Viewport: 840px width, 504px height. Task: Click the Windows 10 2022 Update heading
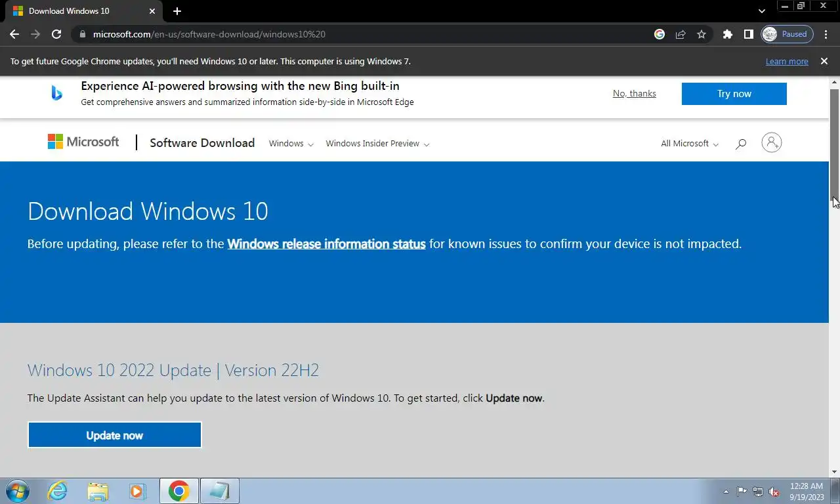coord(173,370)
